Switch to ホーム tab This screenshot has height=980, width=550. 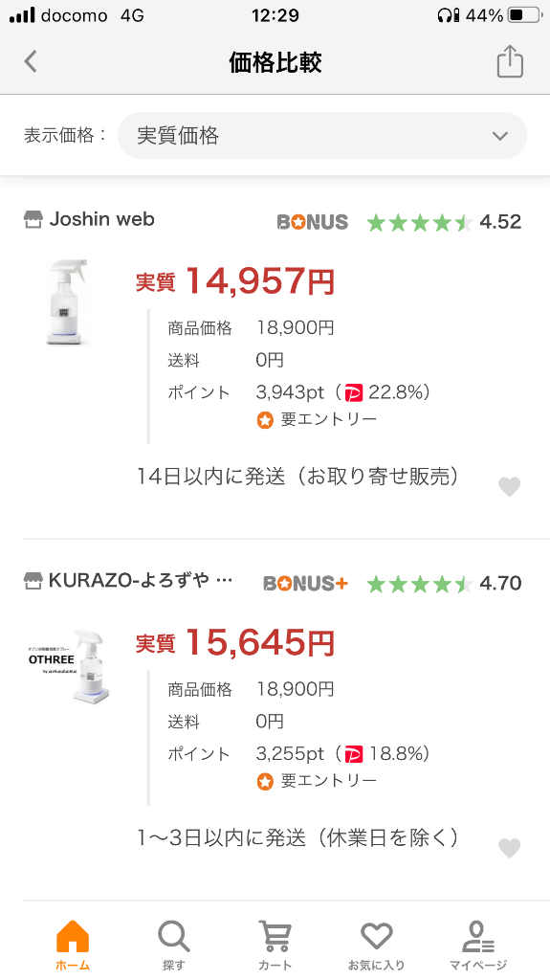tap(73, 945)
